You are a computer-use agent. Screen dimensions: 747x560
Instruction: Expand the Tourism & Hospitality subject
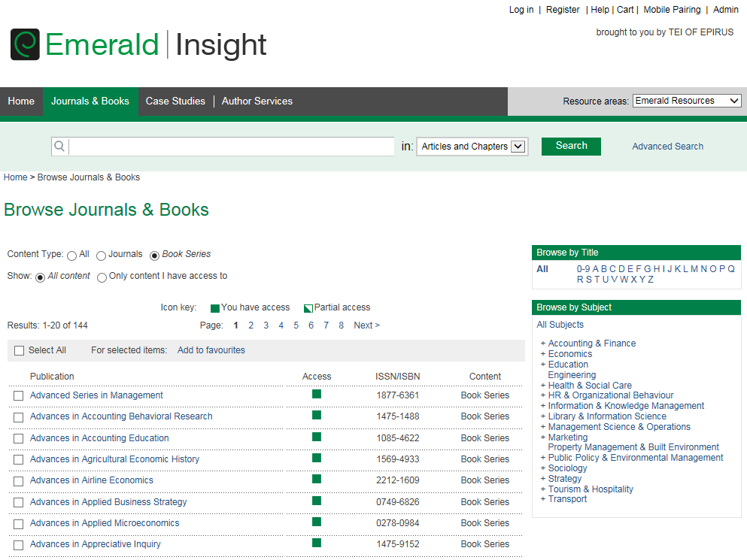click(543, 489)
